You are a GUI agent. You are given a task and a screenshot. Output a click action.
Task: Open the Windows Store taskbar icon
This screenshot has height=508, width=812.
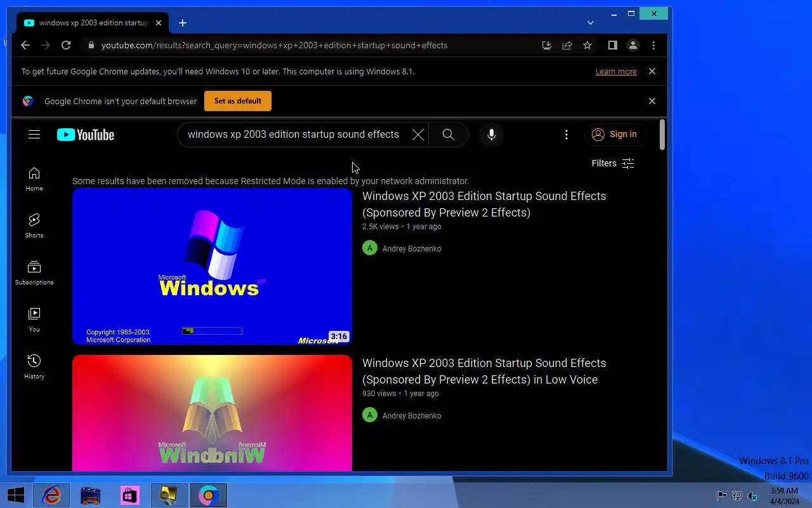(x=130, y=495)
